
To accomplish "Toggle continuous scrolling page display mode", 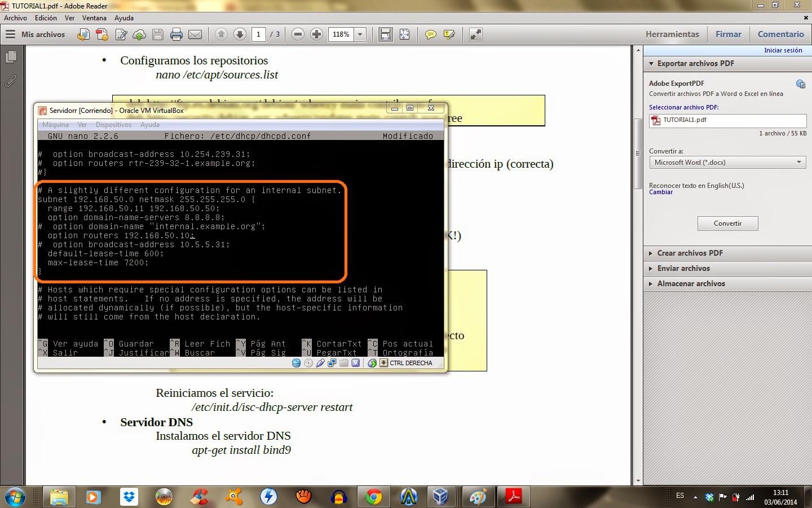I will pos(385,34).
